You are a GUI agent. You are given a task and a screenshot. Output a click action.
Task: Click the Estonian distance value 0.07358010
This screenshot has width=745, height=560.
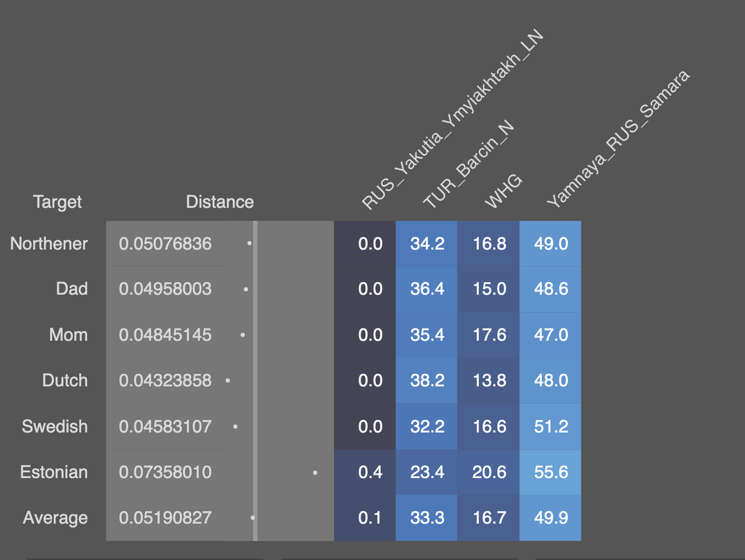coord(165,472)
